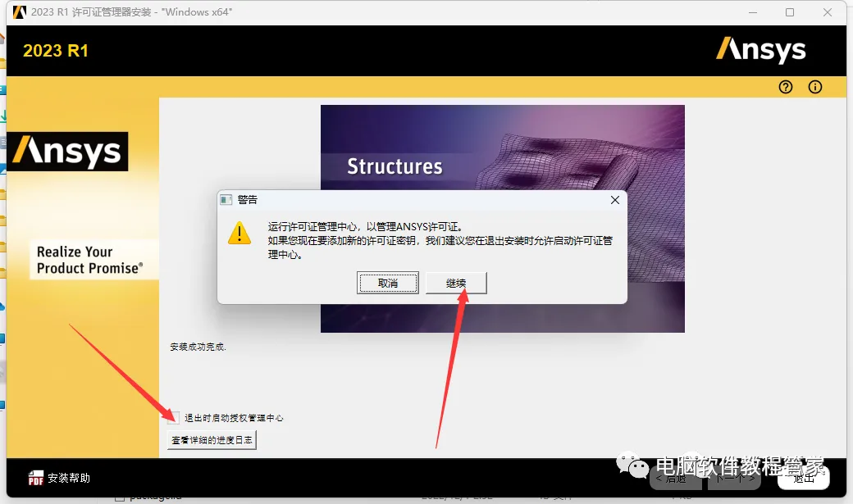
Task: Click the Ansys logo in top header
Action: click(x=761, y=49)
